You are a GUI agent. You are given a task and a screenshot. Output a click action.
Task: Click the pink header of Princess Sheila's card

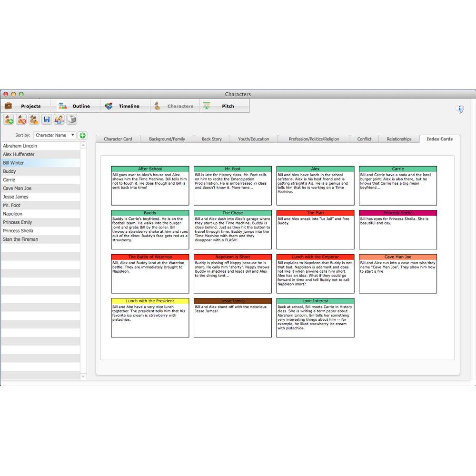398,213
